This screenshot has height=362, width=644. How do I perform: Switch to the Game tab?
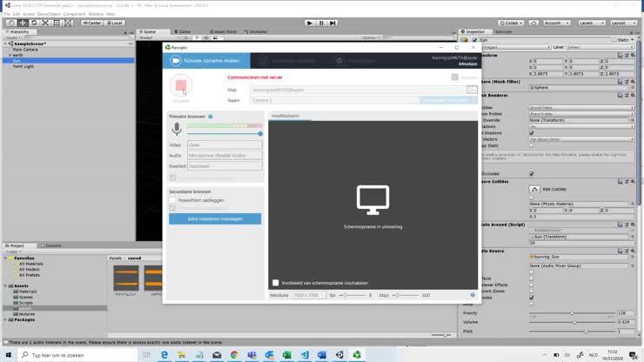coord(183,31)
